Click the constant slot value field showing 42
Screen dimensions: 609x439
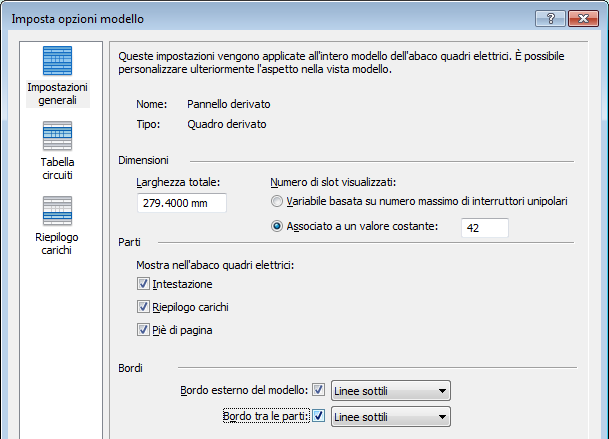pyautogui.click(x=485, y=228)
